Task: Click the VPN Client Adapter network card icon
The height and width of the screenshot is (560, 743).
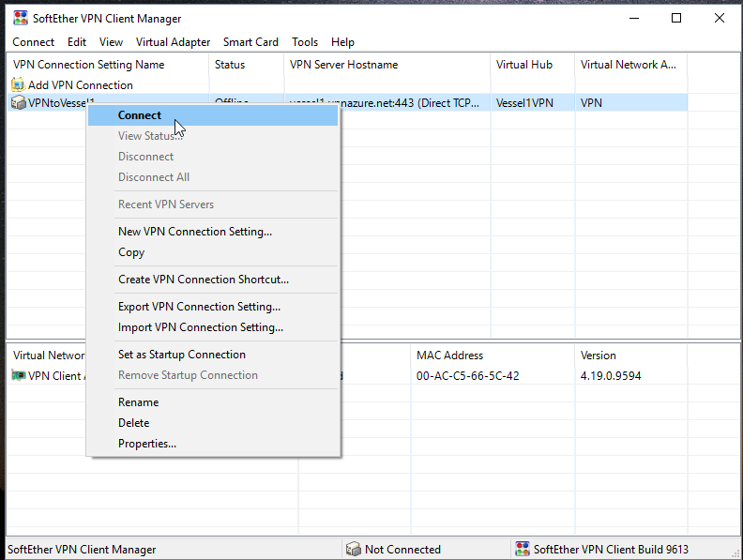Action: 19,375
